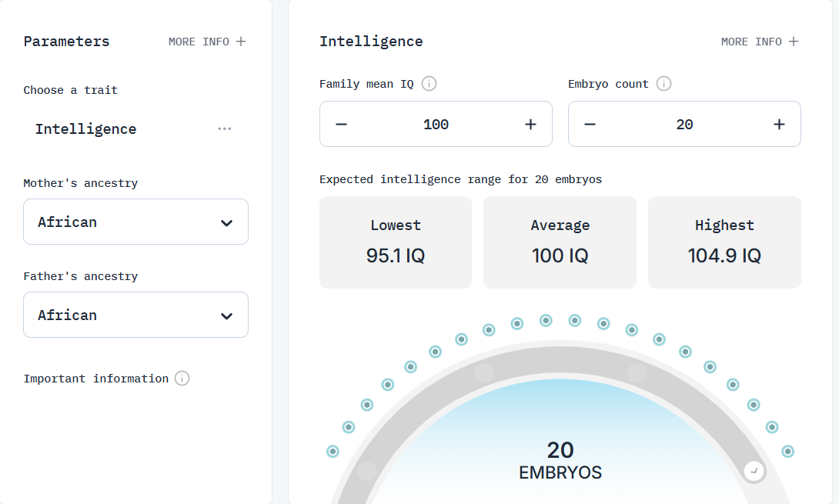Click the Highest 104.9 IQ card
839x504 pixels.
click(724, 242)
